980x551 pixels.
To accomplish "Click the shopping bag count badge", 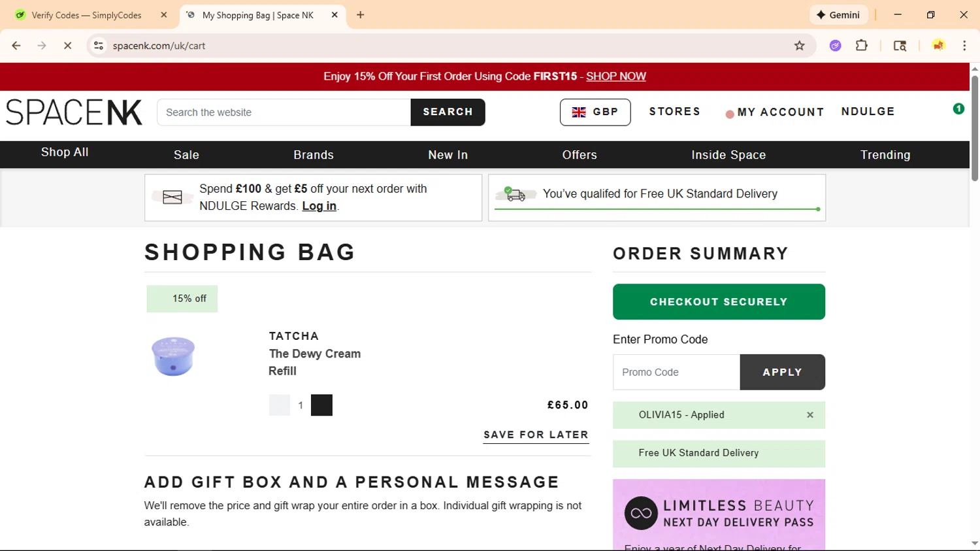I will click(958, 109).
